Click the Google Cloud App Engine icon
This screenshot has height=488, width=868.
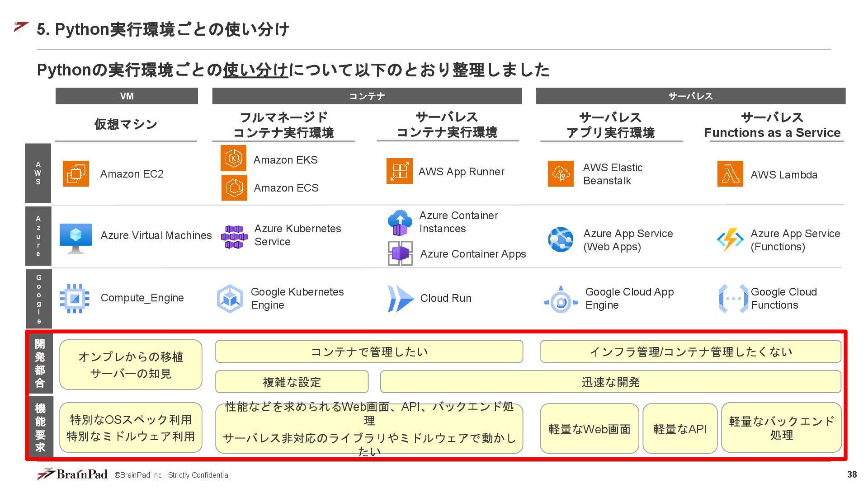[561, 299]
